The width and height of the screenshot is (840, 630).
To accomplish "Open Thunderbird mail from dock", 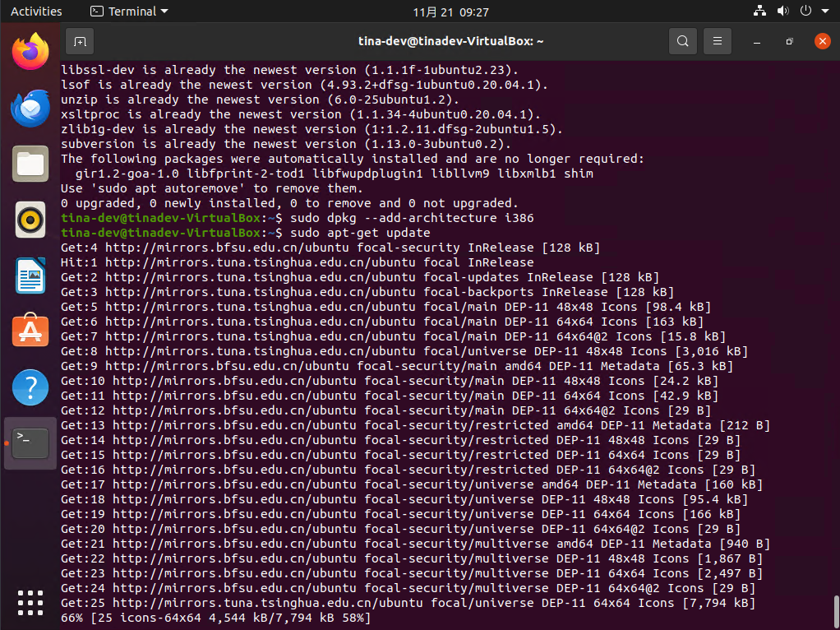I will coord(30,108).
